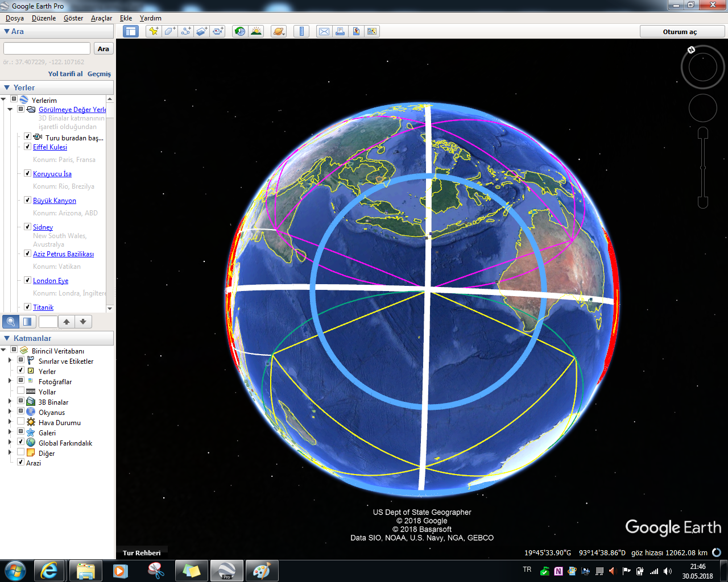Image resolution: width=728 pixels, height=582 pixels.
Task: Show sunlight across the landscape
Action: coord(256,31)
